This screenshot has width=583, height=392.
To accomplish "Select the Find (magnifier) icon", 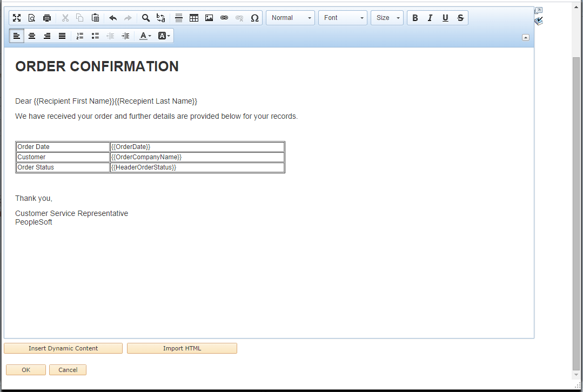I will point(145,17).
